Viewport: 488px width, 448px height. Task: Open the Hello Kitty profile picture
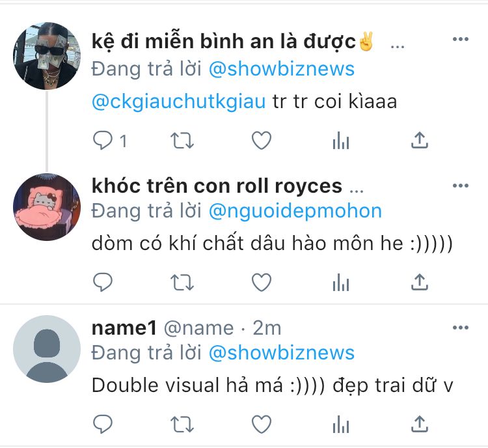pyautogui.click(x=47, y=207)
